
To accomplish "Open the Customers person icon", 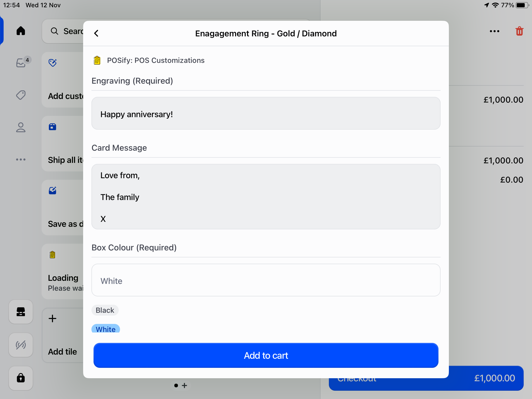I will tap(21, 127).
